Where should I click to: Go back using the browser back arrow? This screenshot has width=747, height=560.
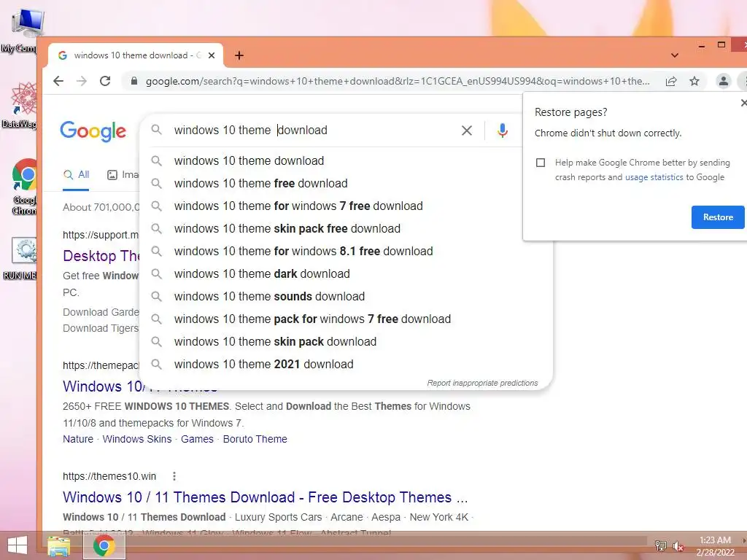(58, 81)
